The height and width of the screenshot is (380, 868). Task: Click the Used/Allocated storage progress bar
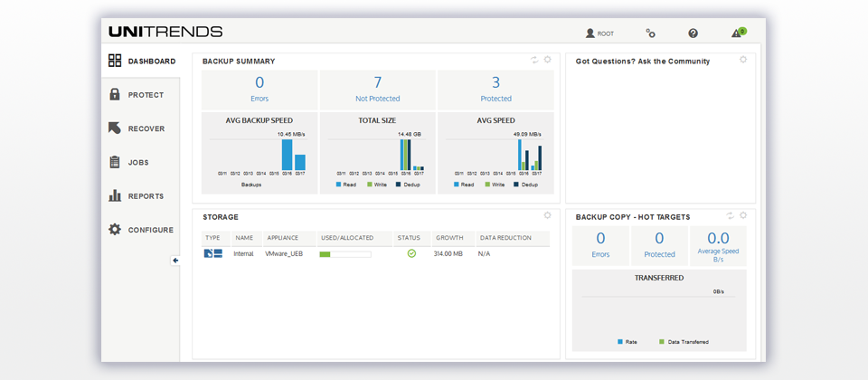click(x=345, y=254)
